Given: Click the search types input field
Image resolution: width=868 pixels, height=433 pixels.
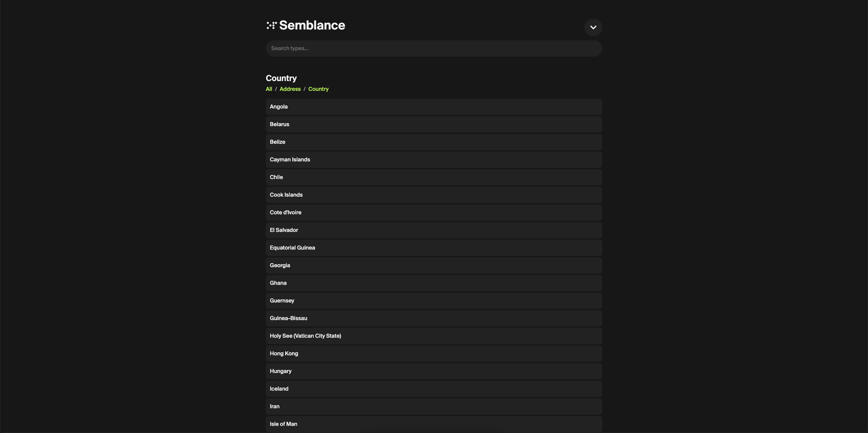Looking at the screenshot, I should click(433, 48).
